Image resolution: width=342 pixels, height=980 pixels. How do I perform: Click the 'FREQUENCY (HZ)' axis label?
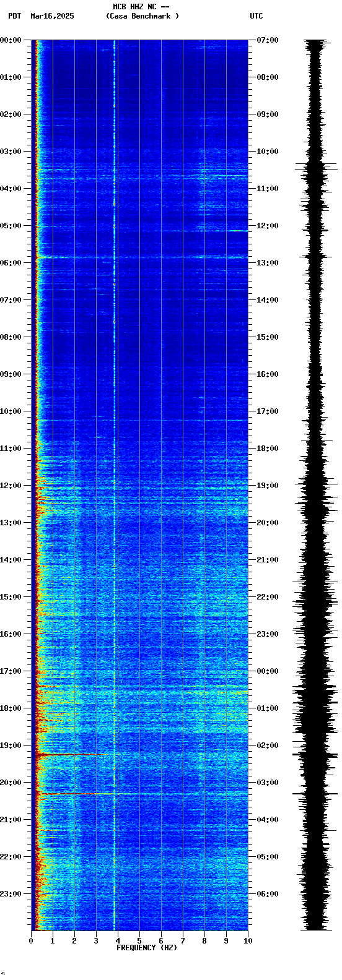pyautogui.click(x=147, y=948)
